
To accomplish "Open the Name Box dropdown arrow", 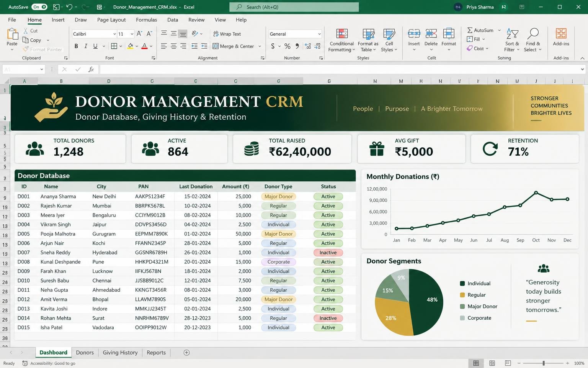I will pos(42,69).
